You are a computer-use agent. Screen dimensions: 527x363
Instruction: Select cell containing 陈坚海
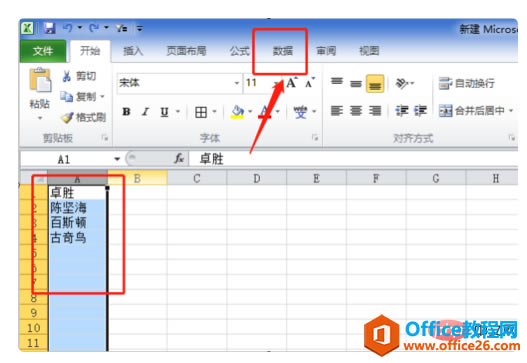[77, 208]
